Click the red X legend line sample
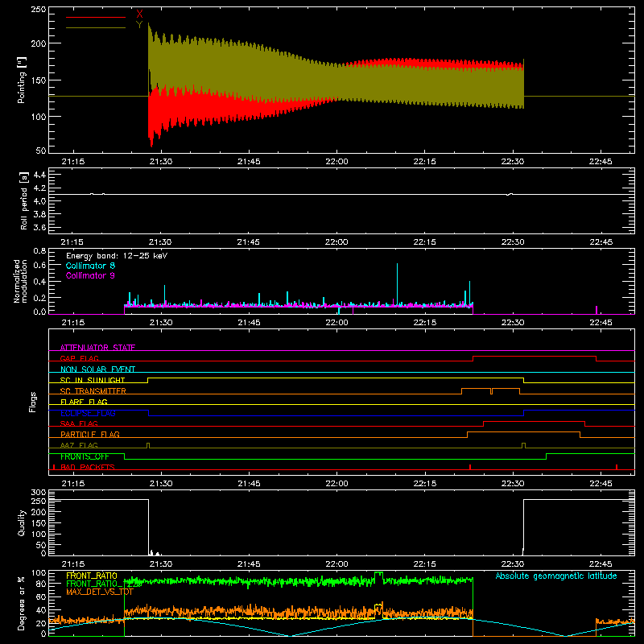The image size is (644, 644). (96, 17)
